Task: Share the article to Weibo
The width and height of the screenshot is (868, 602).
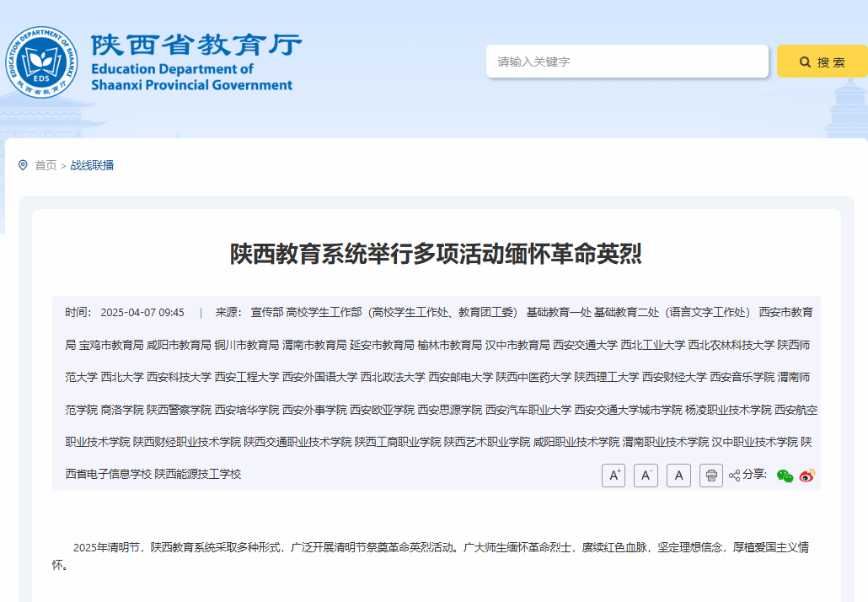Action: [807, 476]
